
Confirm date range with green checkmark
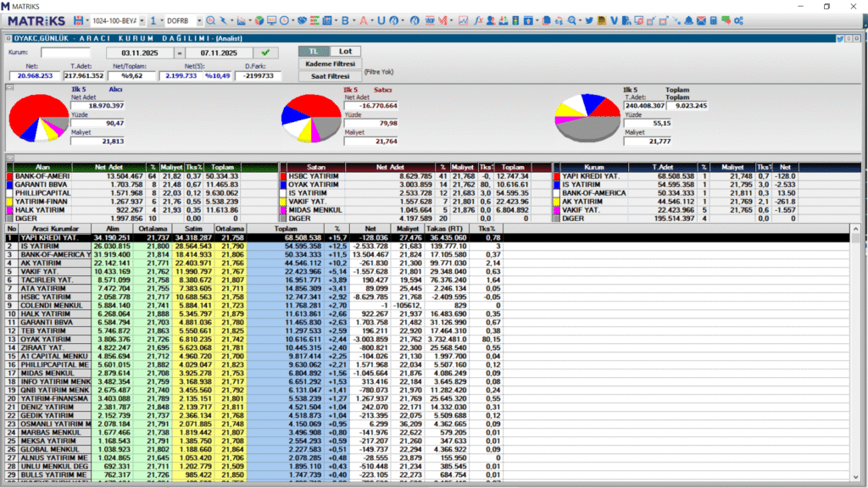pyautogui.click(x=267, y=53)
